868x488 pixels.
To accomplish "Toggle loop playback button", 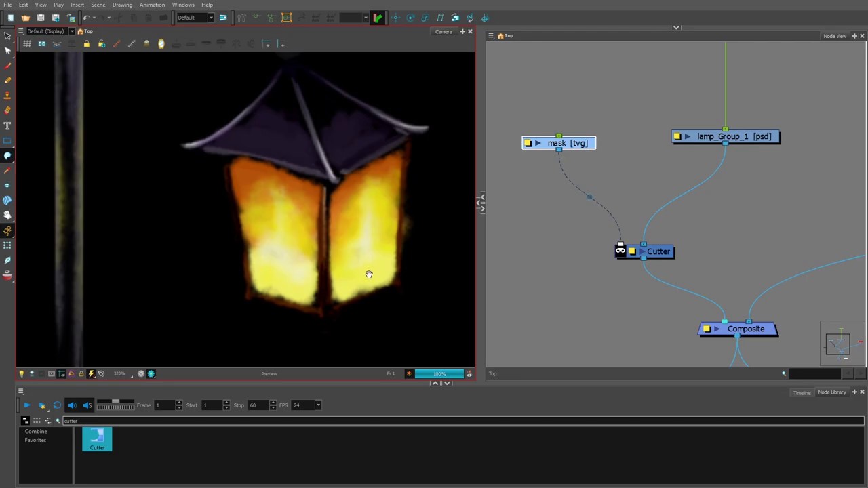I will click(x=57, y=405).
